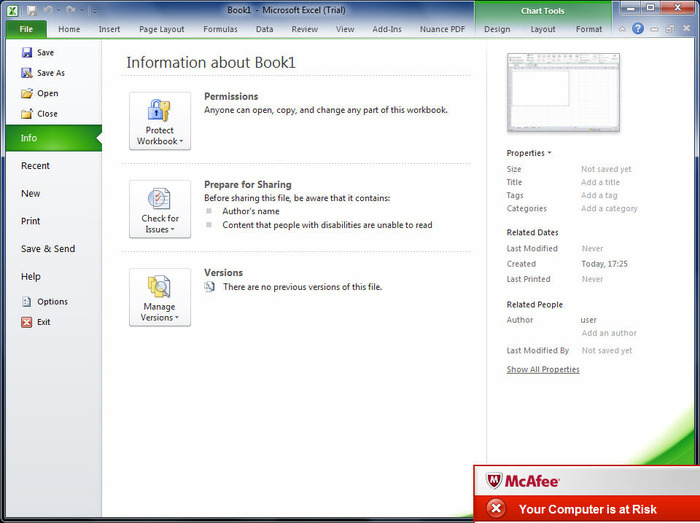
Task: Open the Manage Versions dropdown
Action: coord(160,297)
